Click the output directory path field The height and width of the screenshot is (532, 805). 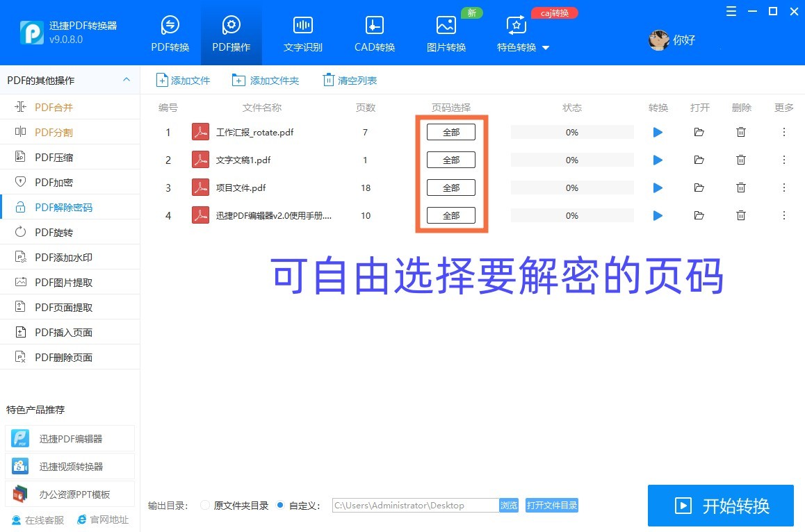[415, 506]
